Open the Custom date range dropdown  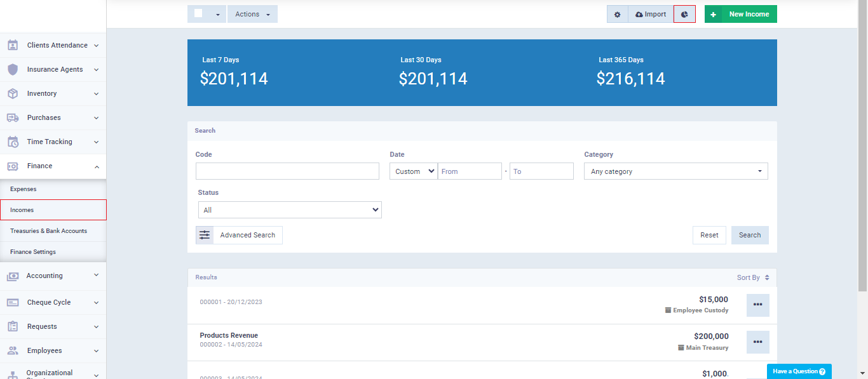(x=414, y=171)
